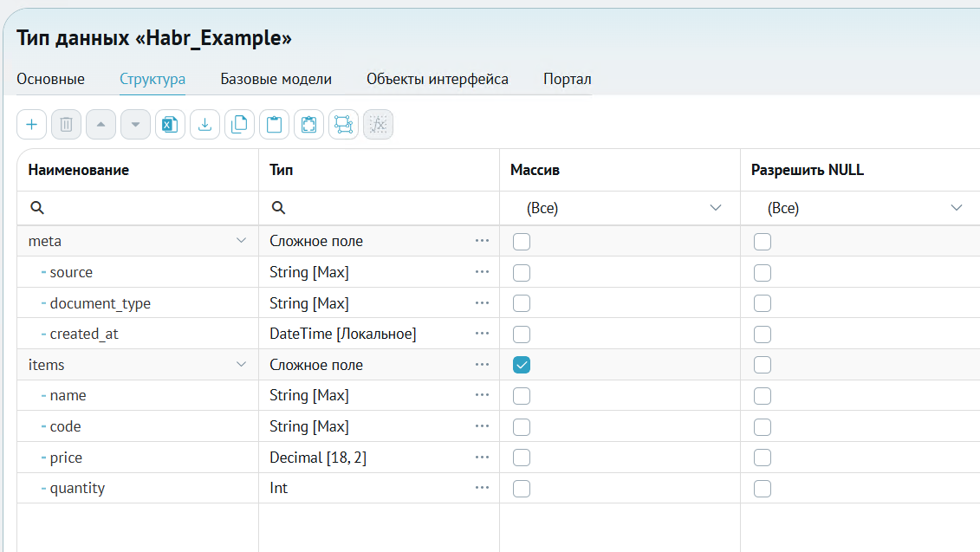Click the copy pages icon
This screenshot has height=552, width=980.
click(x=239, y=125)
